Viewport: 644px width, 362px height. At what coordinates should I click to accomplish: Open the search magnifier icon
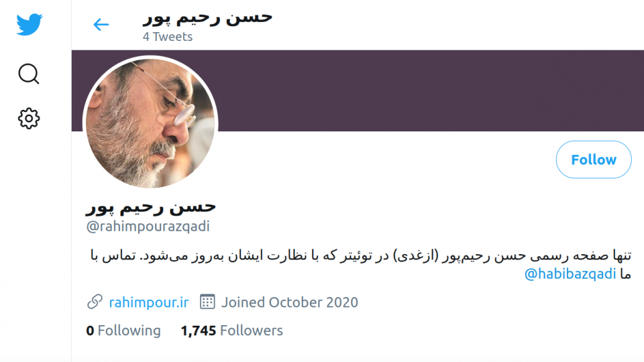tap(29, 74)
